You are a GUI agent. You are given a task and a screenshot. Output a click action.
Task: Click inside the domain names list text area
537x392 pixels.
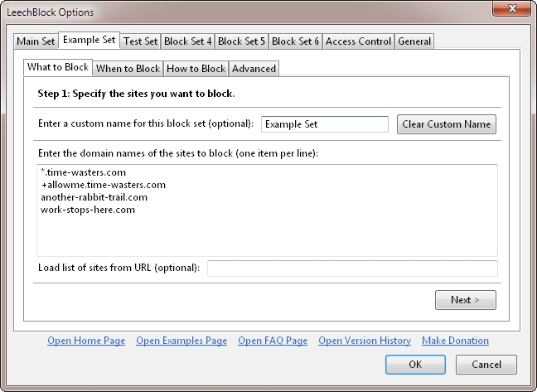click(x=267, y=211)
